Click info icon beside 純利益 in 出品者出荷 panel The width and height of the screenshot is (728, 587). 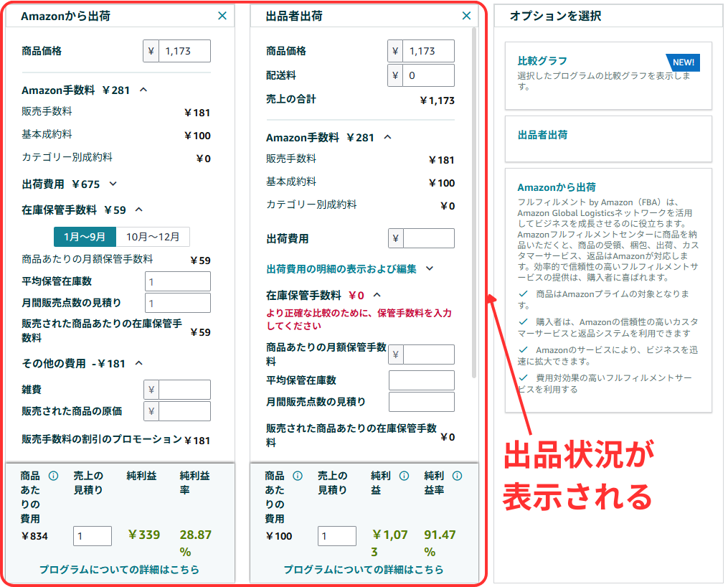(405, 476)
